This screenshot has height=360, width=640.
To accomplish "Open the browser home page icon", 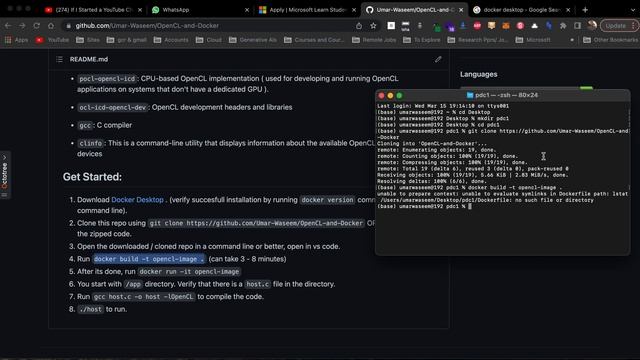I will [x=51, y=25].
